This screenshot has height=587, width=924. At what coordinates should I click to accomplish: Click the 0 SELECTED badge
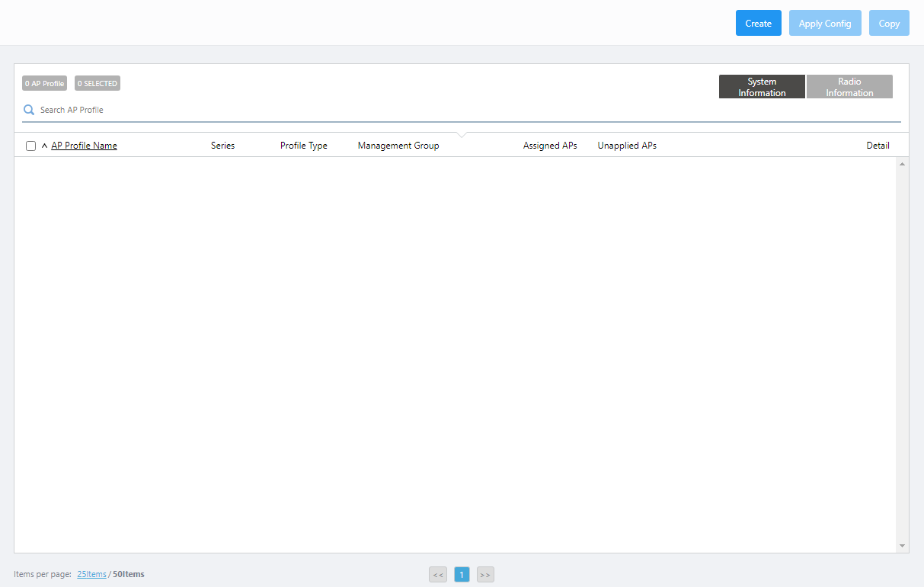click(x=98, y=83)
